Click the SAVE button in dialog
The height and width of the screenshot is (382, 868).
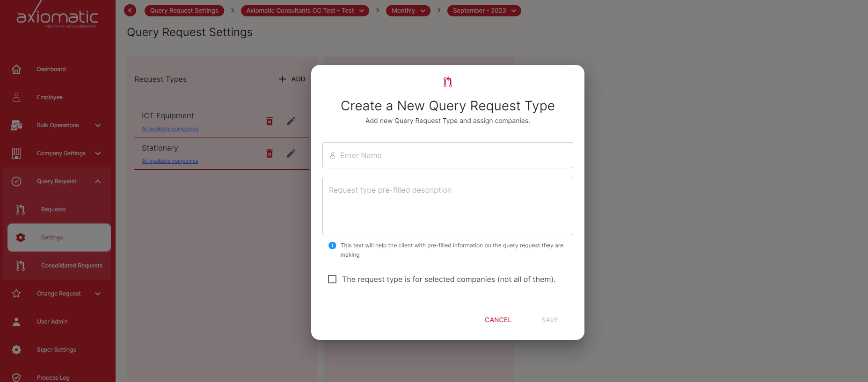click(x=550, y=320)
